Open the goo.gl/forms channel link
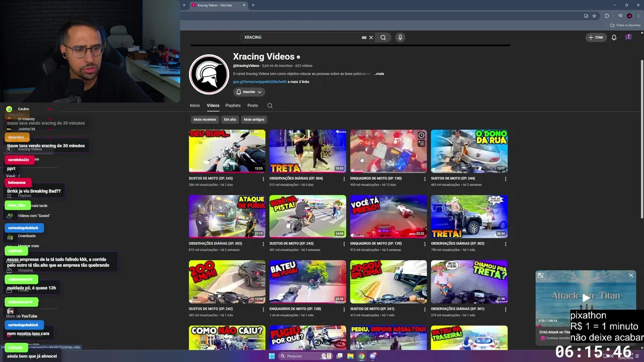644x362 pixels. pos(260,82)
